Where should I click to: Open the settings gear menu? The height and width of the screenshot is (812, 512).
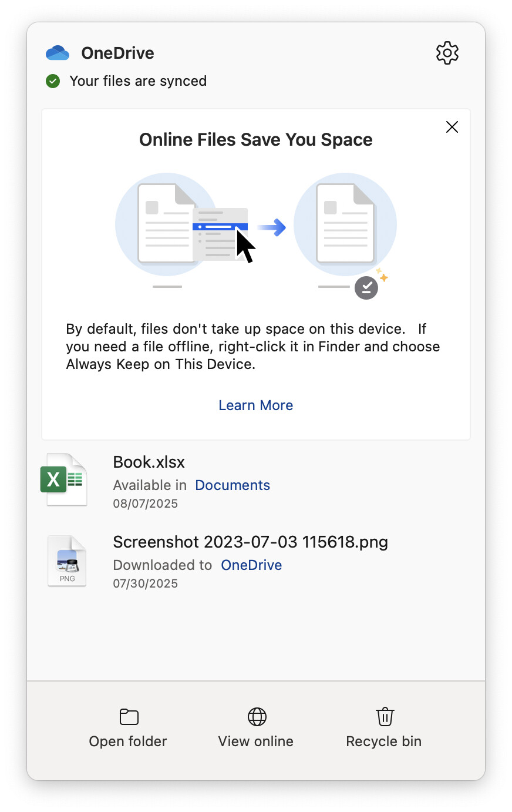[447, 53]
